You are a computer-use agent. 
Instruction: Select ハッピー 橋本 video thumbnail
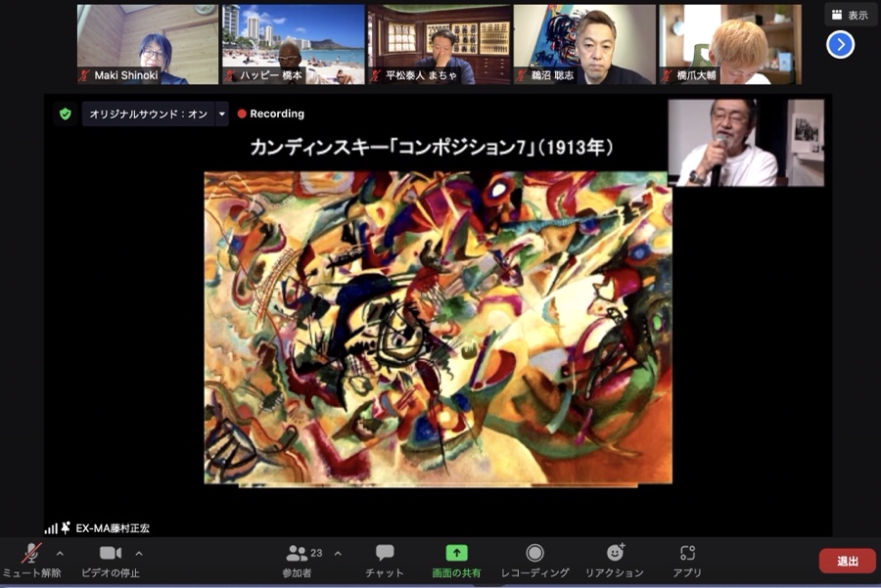coord(294,44)
